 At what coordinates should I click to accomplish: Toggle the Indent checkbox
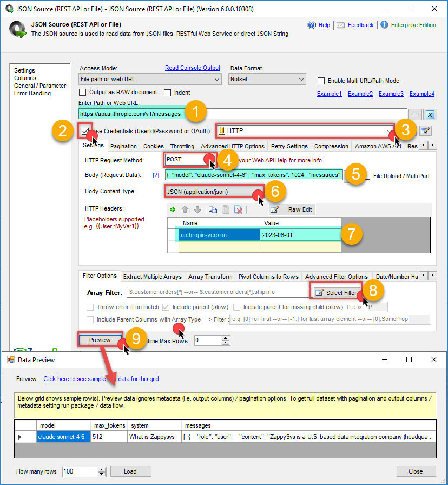click(168, 93)
